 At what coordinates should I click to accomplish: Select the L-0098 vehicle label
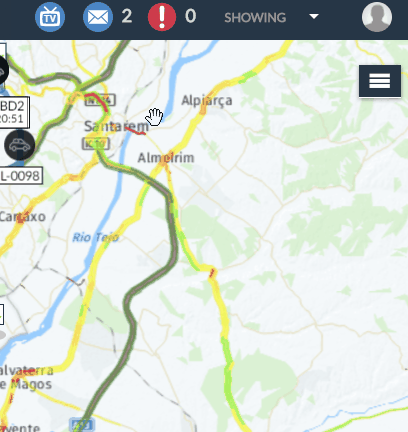click(x=21, y=175)
